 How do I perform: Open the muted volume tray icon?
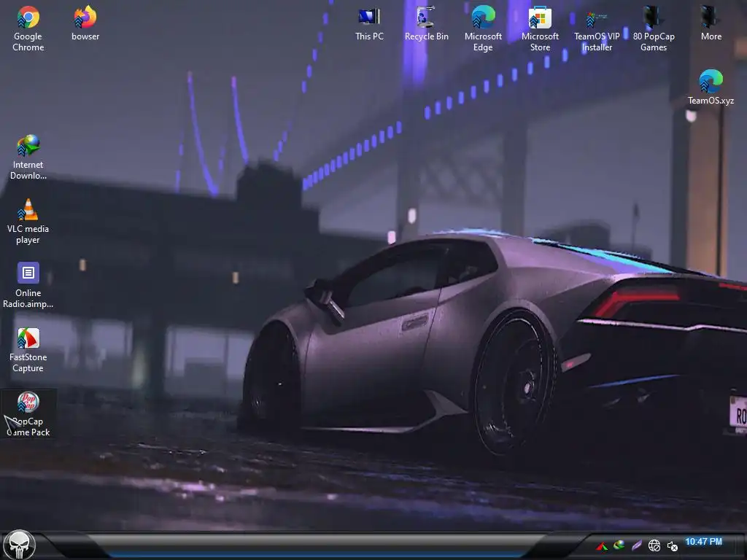[672, 546]
